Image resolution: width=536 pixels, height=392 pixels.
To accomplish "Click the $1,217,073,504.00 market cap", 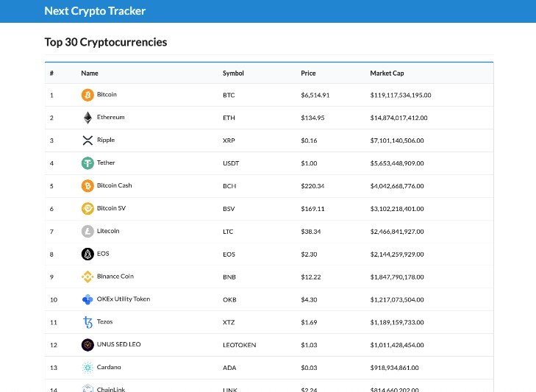I will coord(397,299).
